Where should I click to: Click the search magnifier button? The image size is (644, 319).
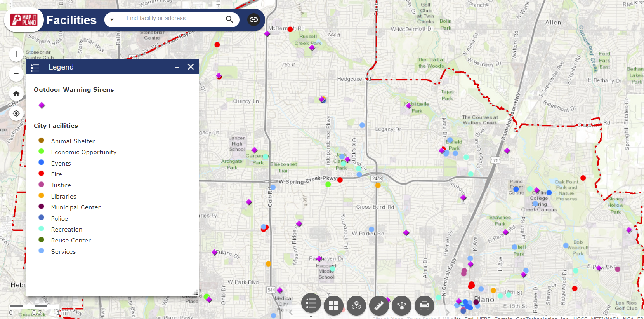[229, 19]
